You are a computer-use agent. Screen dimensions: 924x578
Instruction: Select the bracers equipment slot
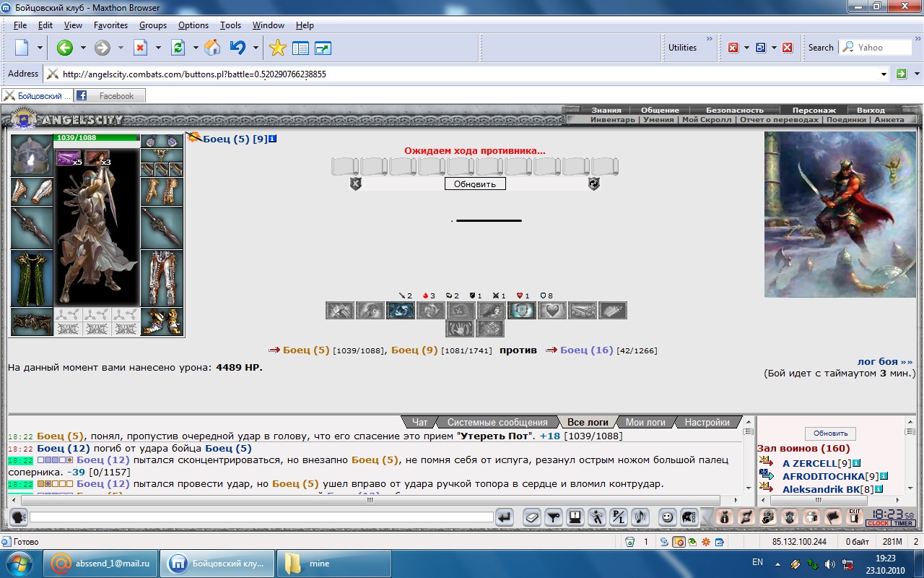[x=31, y=192]
